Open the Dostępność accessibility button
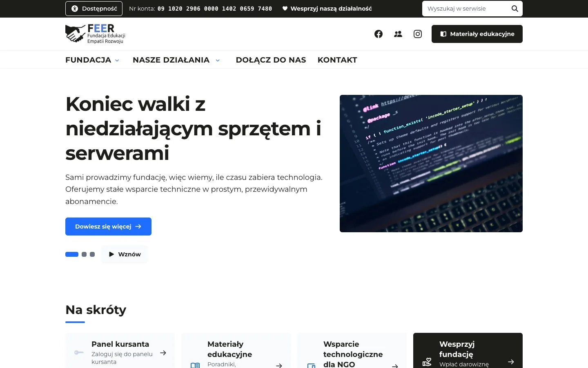 coord(94,9)
